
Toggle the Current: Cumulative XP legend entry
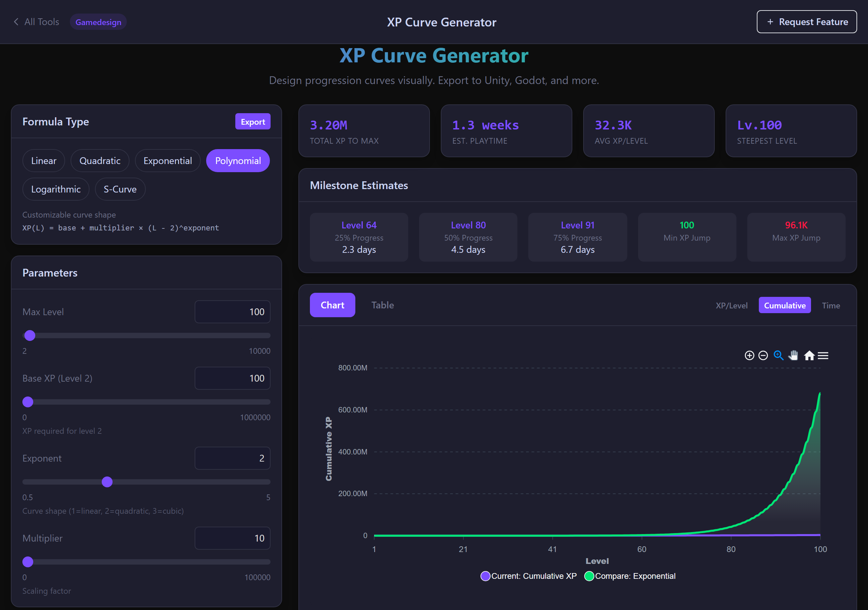pyautogui.click(x=528, y=576)
